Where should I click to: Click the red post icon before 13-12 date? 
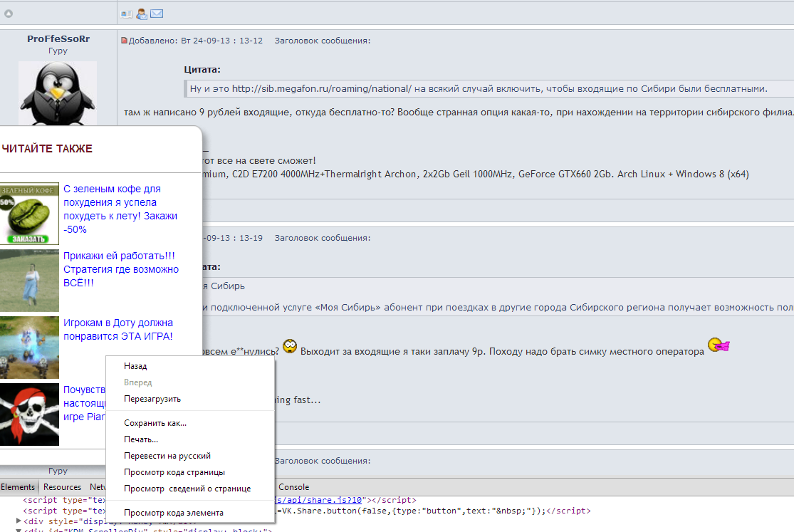(124, 41)
